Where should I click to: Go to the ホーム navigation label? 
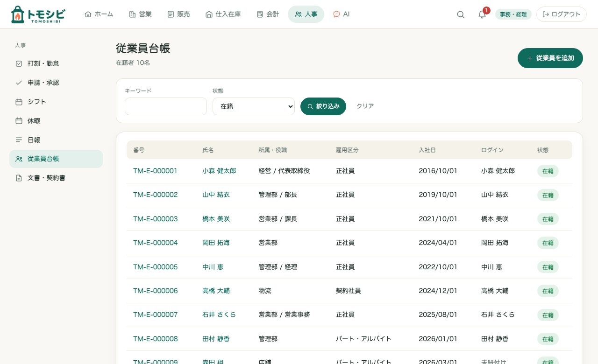[104, 14]
